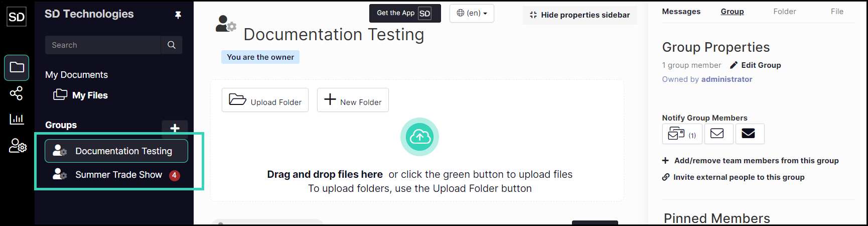Screen dimensions: 868x226
Task: Switch to the Folder tab
Action: (784, 12)
